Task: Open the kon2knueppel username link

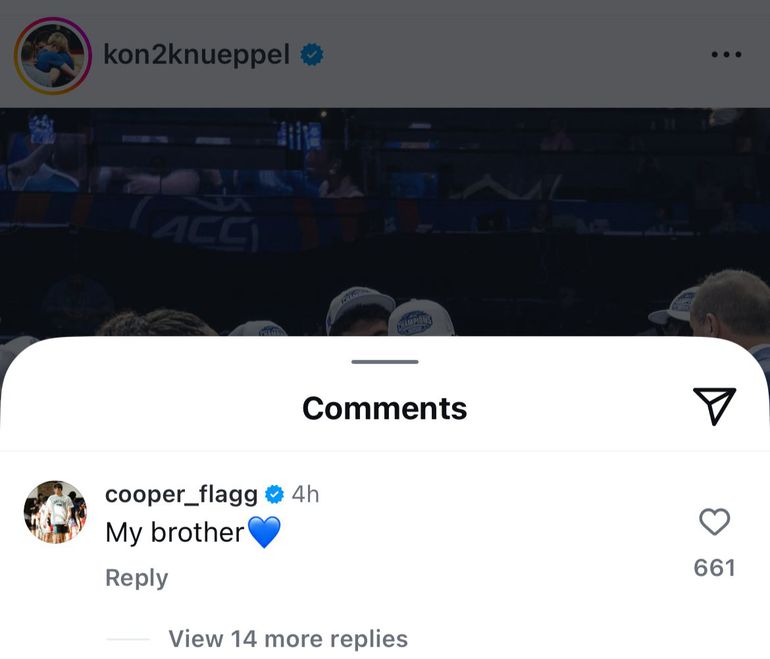Action: coord(196,55)
